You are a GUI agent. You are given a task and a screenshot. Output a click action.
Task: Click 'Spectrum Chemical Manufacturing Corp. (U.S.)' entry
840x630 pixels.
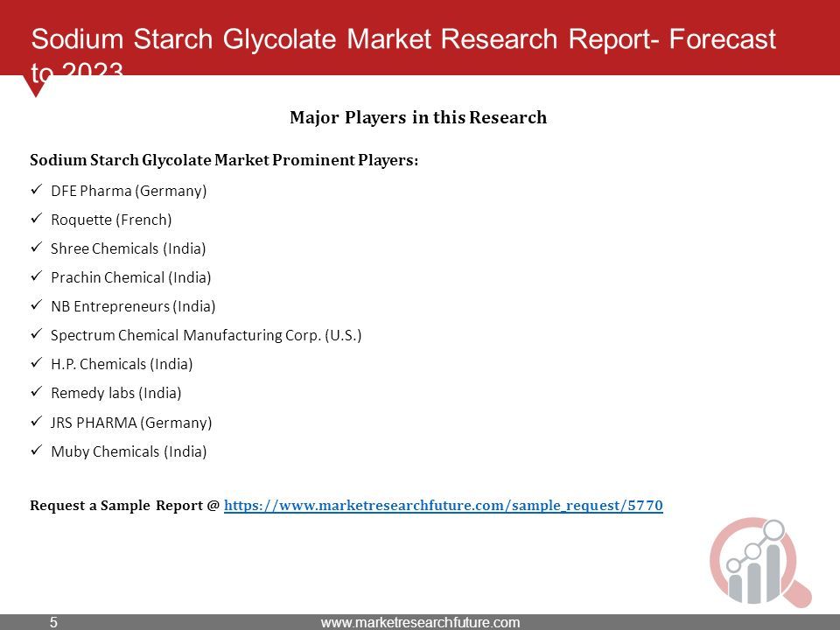tap(206, 336)
